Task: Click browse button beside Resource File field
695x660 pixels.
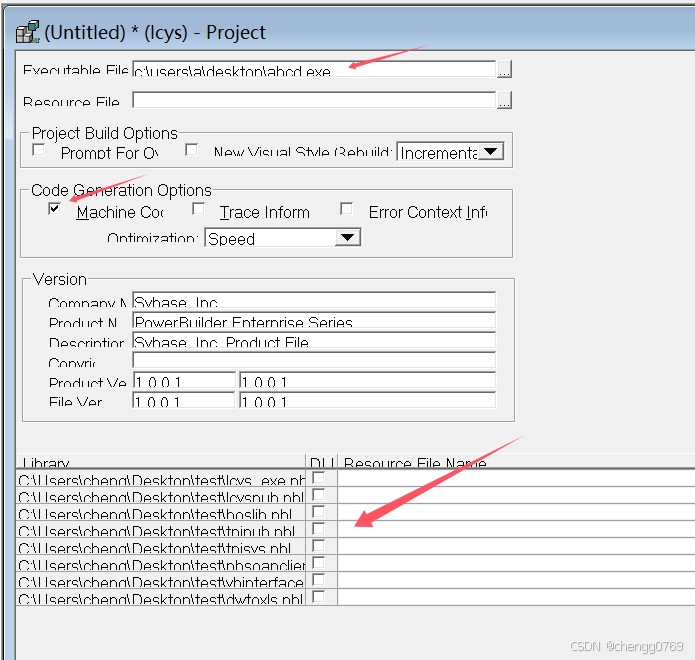Action: coord(505,101)
